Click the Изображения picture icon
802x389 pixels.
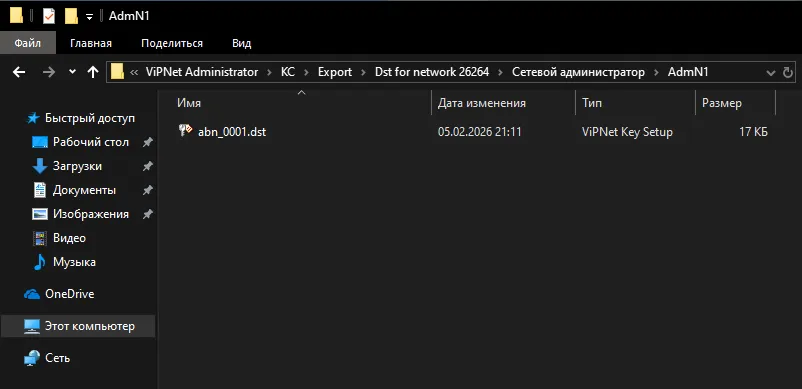click(x=40, y=214)
